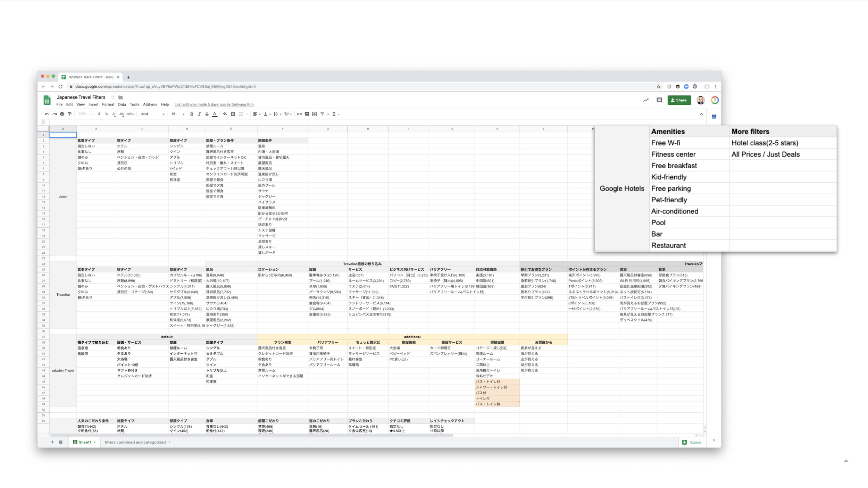
Task: Click the green Share button
Action: click(x=679, y=100)
